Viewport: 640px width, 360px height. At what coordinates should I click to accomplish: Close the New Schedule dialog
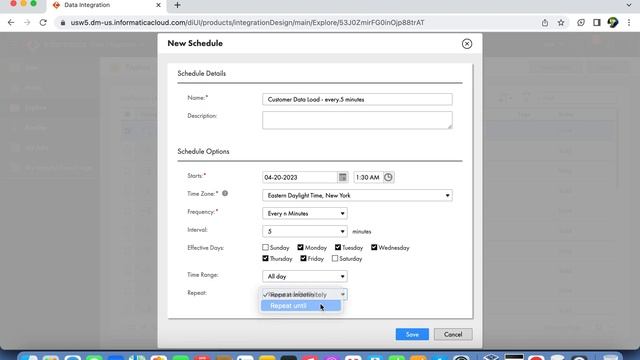click(x=467, y=44)
